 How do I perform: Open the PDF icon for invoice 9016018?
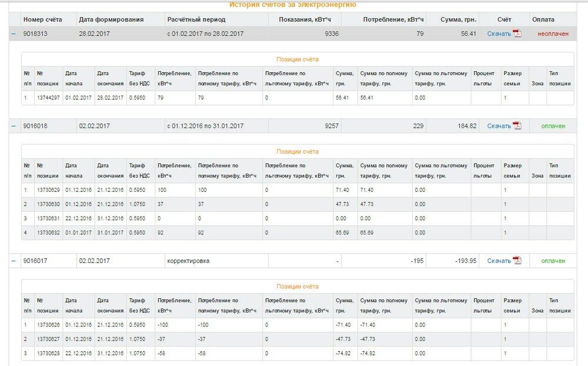click(517, 126)
